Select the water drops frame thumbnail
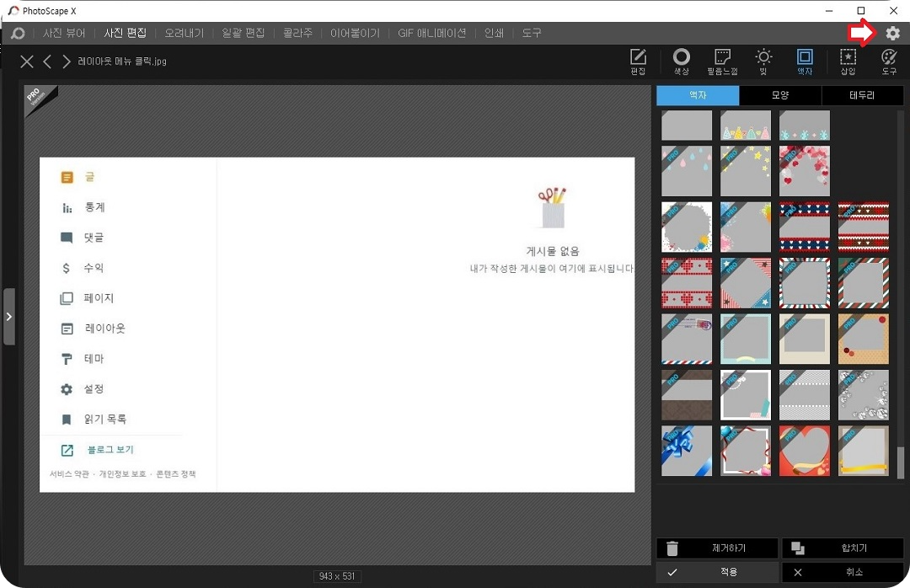Image resolution: width=910 pixels, height=588 pixels. pos(687,171)
